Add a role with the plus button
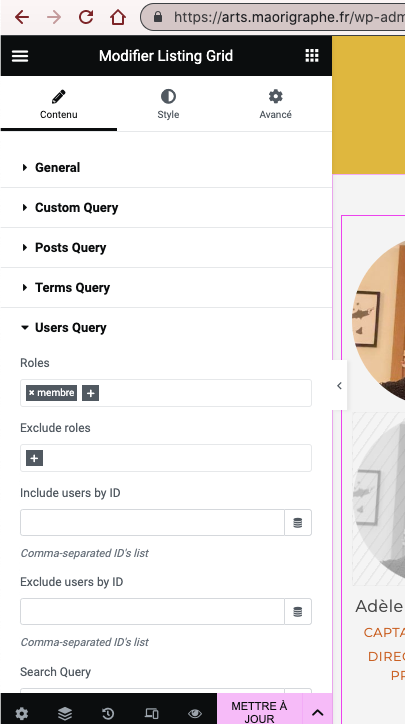This screenshot has height=724, width=405. [91, 393]
